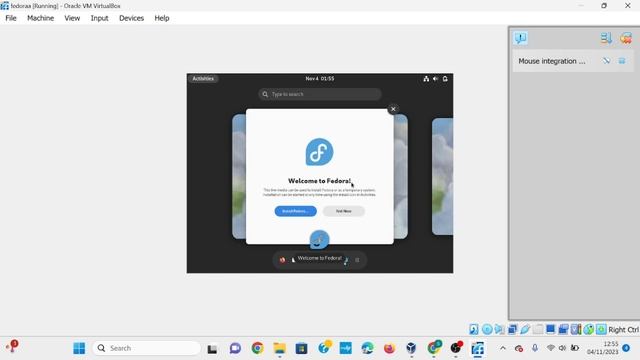Screen dimensions: 640x360
Task: Open the Devices menu
Action: point(131,18)
